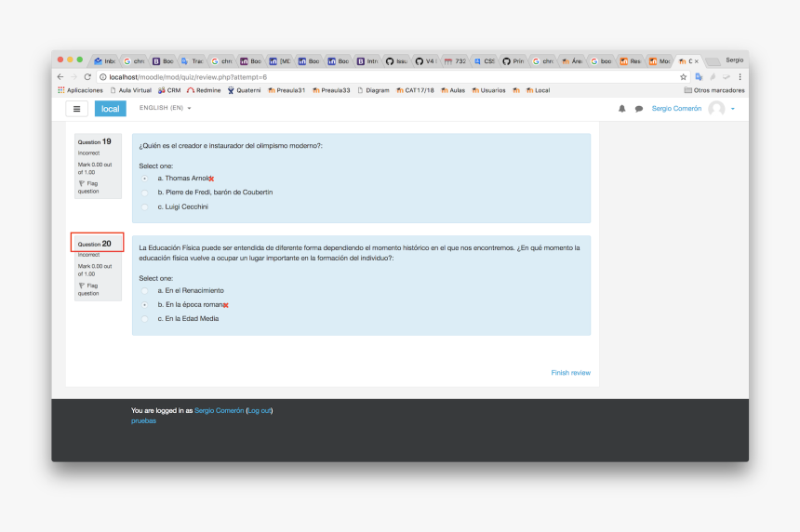Open the Quaterni bookmark
This screenshot has height=532, width=800.
tap(244, 90)
